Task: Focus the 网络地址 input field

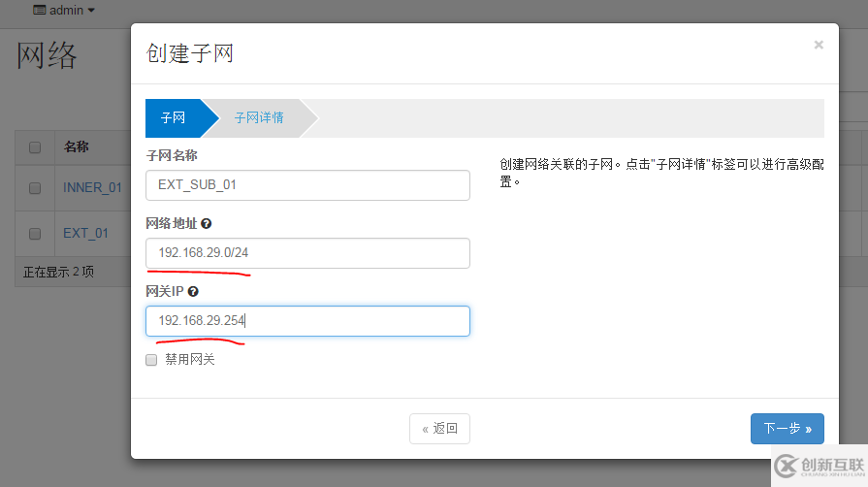Action: point(307,253)
